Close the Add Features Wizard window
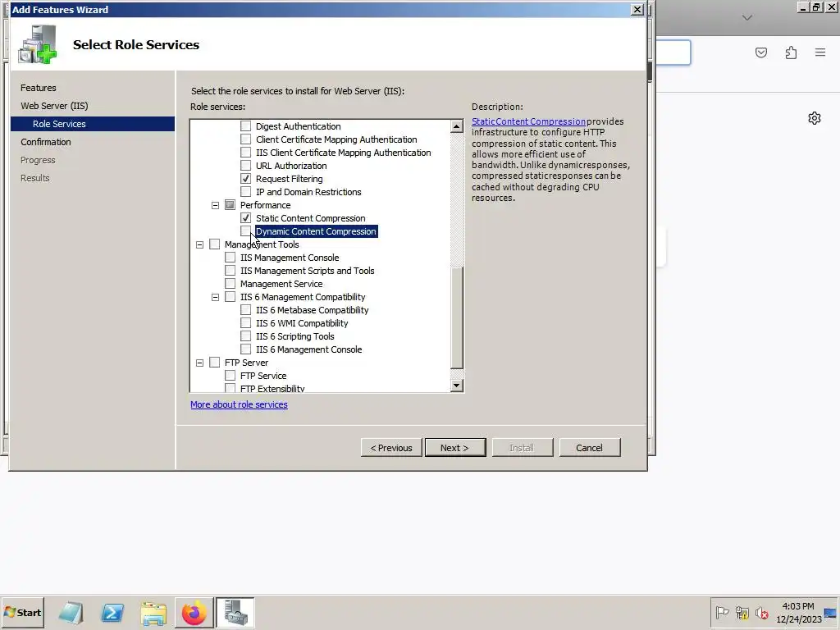 pos(637,9)
